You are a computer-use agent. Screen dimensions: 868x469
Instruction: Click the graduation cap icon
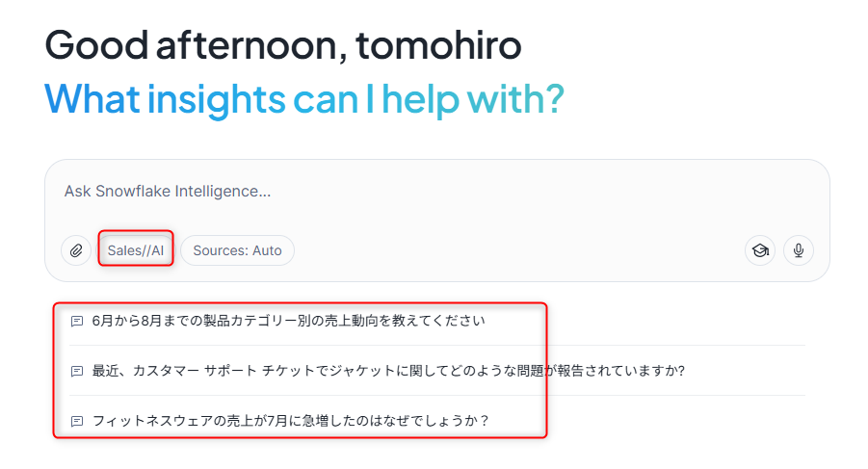pyautogui.click(x=760, y=250)
